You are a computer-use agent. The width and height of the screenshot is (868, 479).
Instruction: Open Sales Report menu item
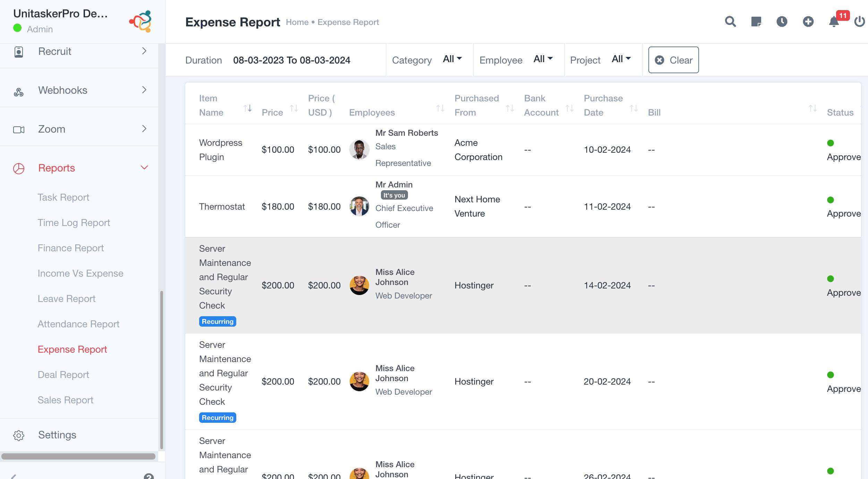click(66, 400)
